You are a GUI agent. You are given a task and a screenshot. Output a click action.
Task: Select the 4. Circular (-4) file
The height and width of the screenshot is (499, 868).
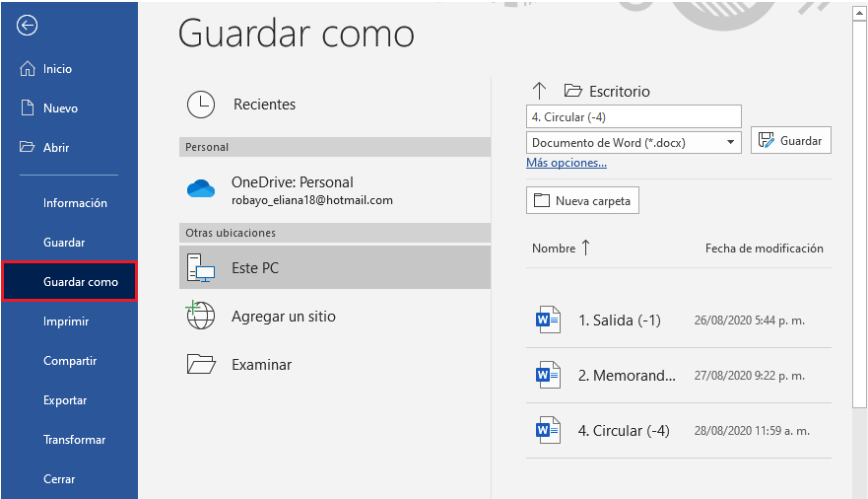624,431
